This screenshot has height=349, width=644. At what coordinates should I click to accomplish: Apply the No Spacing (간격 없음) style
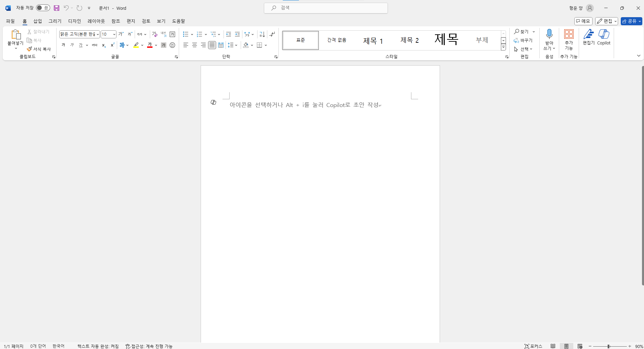click(x=337, y=40)
